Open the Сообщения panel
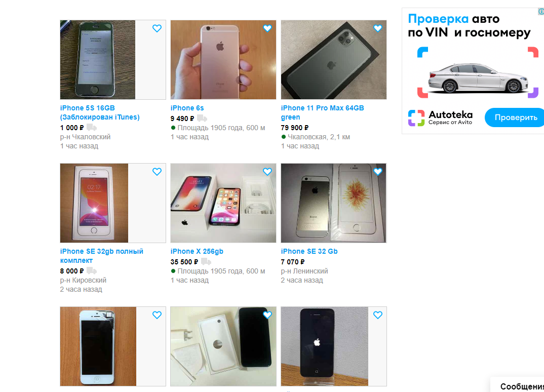The width and height of the screenshot is (544, 392). tap(521, 386)
